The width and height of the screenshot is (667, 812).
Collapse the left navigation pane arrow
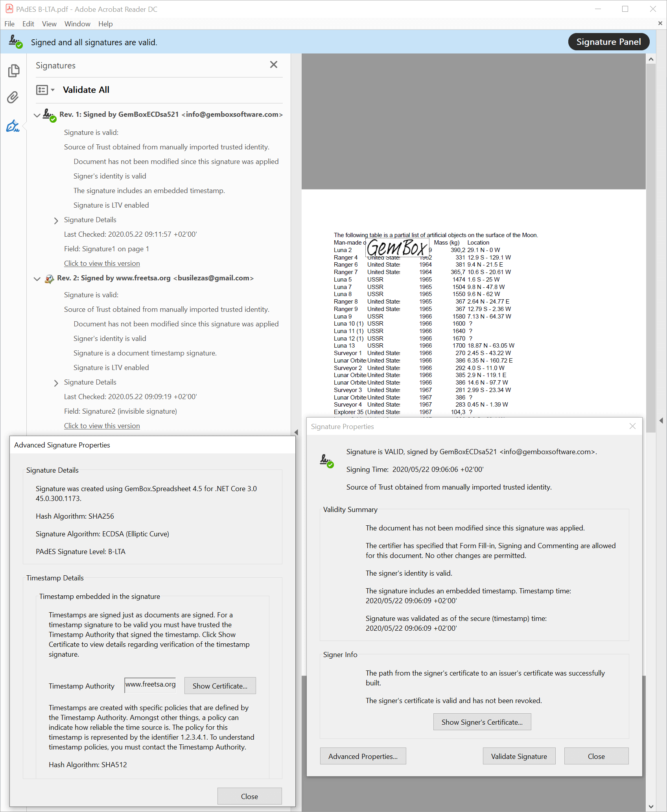(x=296, y=432)
